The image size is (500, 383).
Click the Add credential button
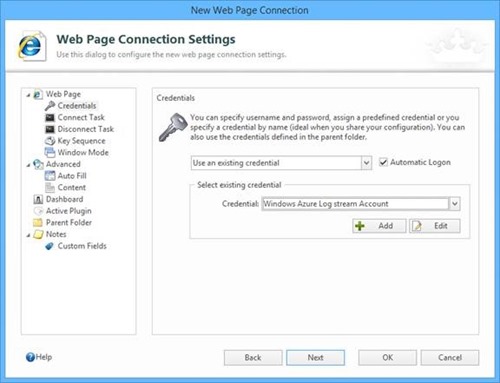(x=379, y=226)
